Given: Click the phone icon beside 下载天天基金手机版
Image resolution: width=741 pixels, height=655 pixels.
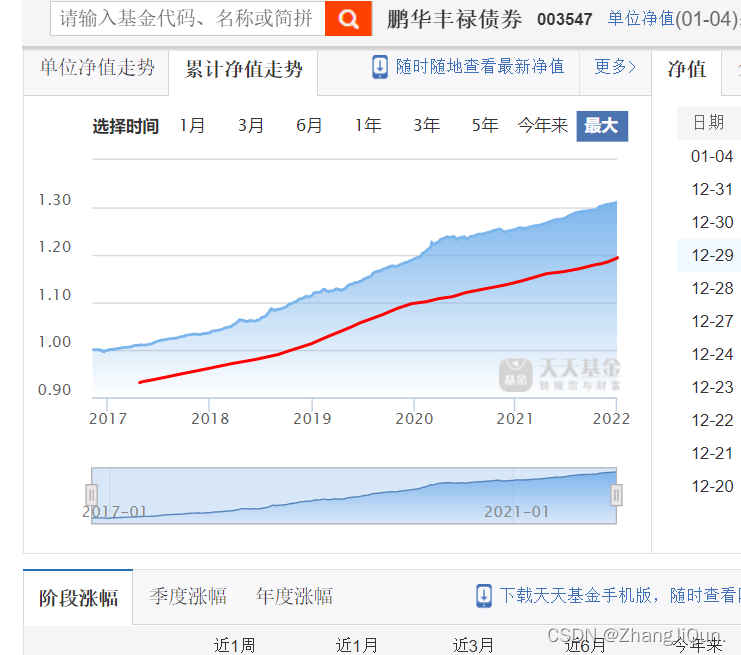Looking at the screenshot, I should point(484,596).
